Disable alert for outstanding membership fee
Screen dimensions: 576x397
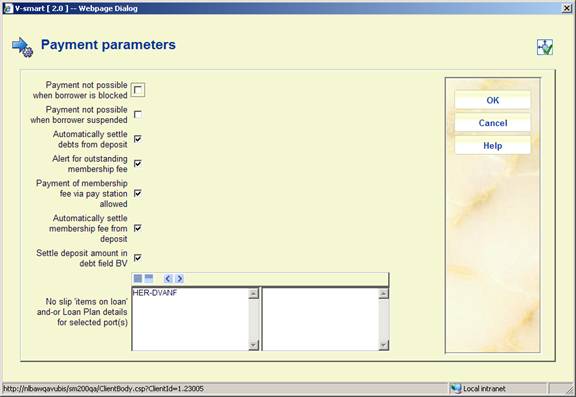(138, 163)
